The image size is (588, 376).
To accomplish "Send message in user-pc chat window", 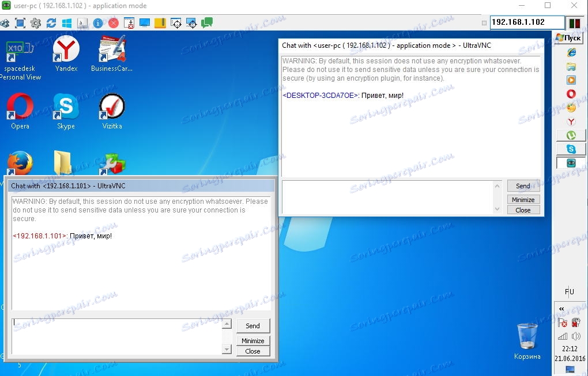I will click(523, 186).
